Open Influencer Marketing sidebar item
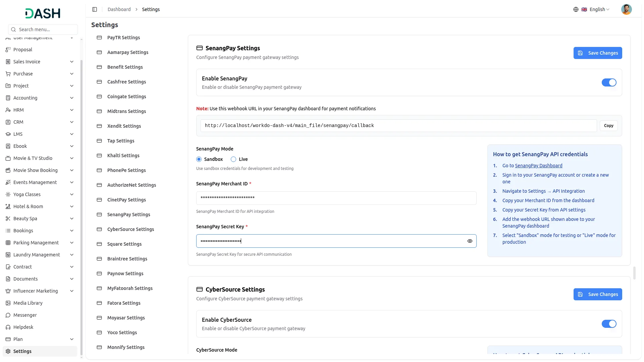 (x=40, y=291)
